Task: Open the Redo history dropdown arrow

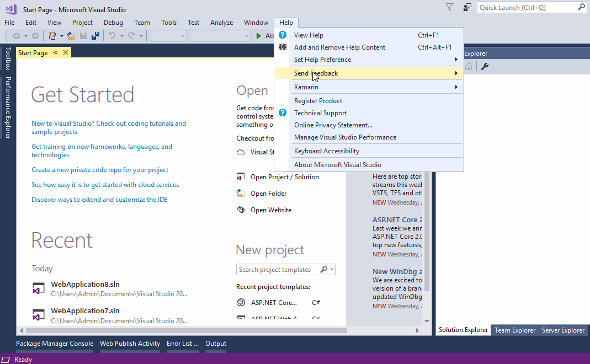Action: pyautogui.click(x=141, y=36)
